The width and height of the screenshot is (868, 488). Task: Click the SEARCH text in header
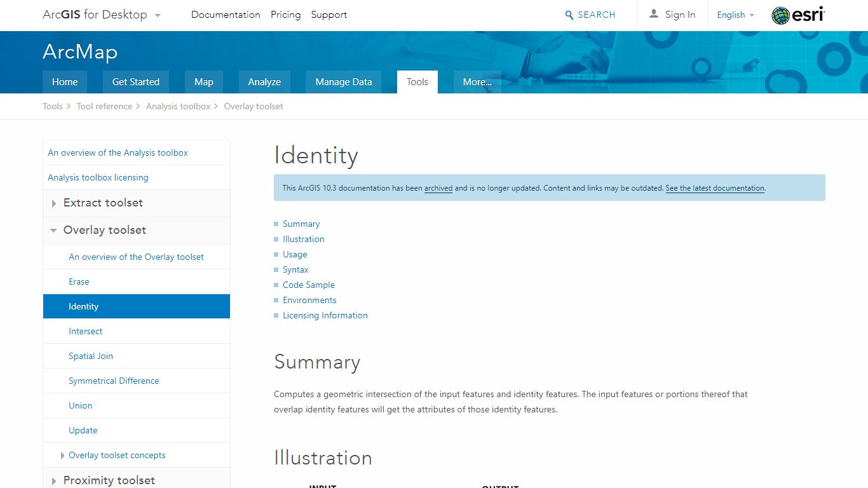click(597, 15)
